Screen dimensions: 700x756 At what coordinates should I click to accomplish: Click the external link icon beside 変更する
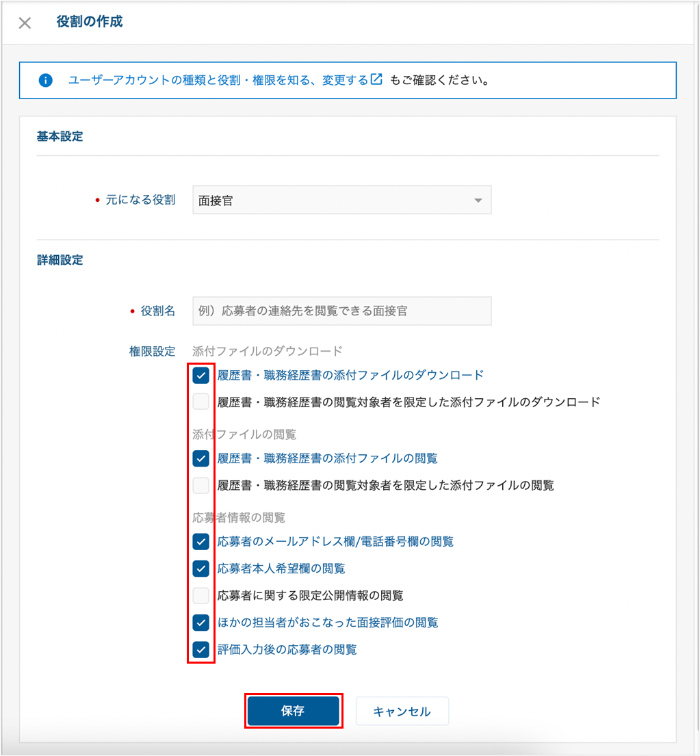(x=376, y=79)
